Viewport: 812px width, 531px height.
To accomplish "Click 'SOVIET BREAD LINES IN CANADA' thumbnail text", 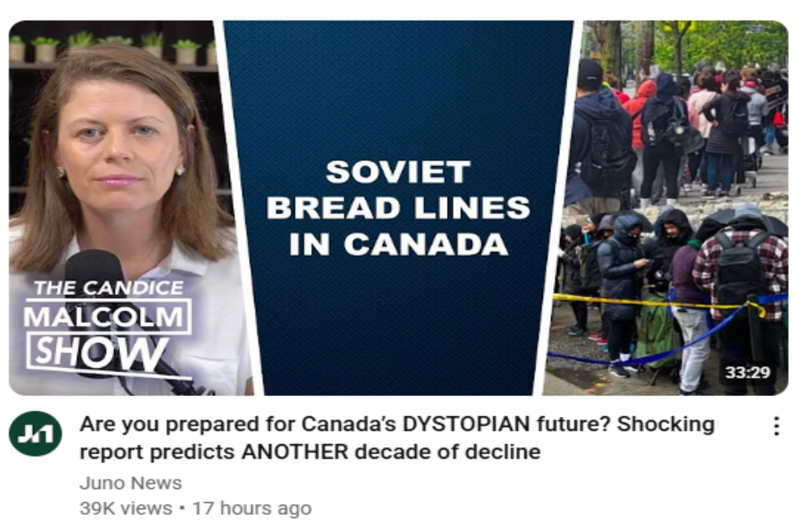I will 398,208.
